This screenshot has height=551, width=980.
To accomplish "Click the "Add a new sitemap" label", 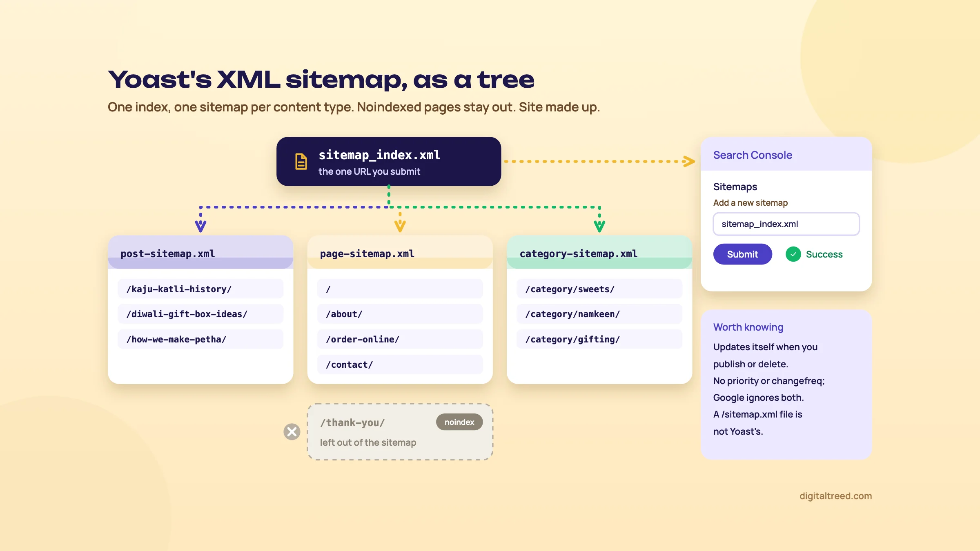I will pyautogui.click(x=751, y=203).
